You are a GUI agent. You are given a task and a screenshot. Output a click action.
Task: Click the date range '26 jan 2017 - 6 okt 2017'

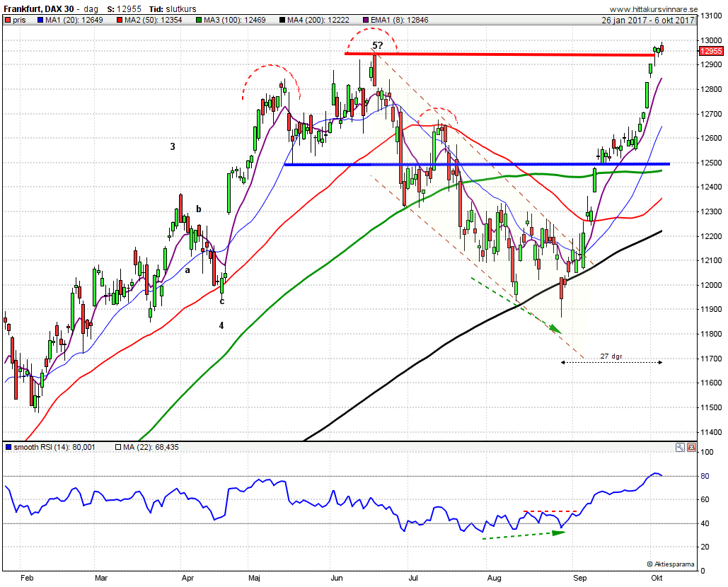tap(648, 21)
